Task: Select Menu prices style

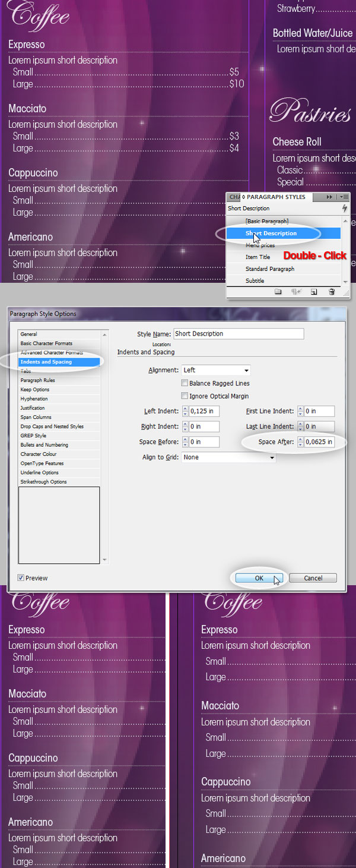Action: tap(284, 245)
